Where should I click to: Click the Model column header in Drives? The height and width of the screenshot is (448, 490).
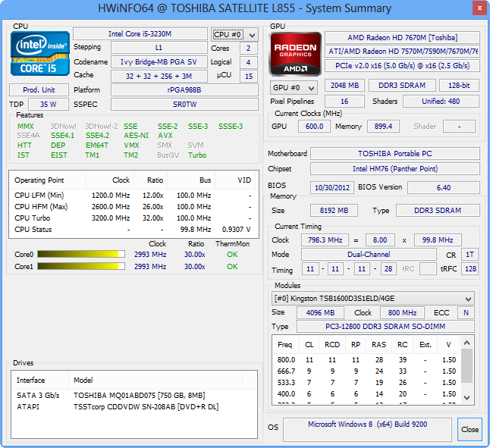[x=155, y=380]
